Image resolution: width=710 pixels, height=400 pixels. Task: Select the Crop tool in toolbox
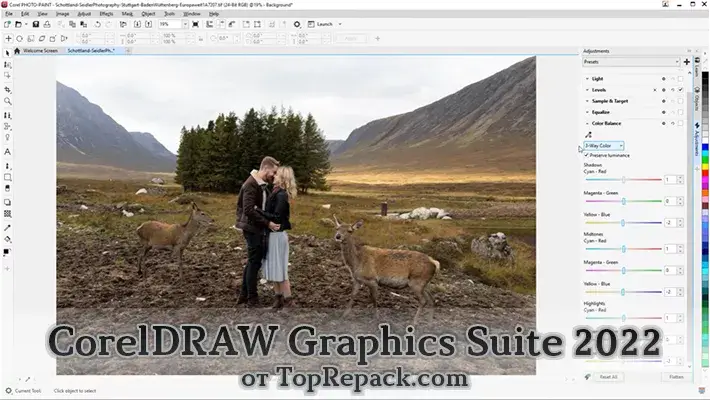point(7,90)
